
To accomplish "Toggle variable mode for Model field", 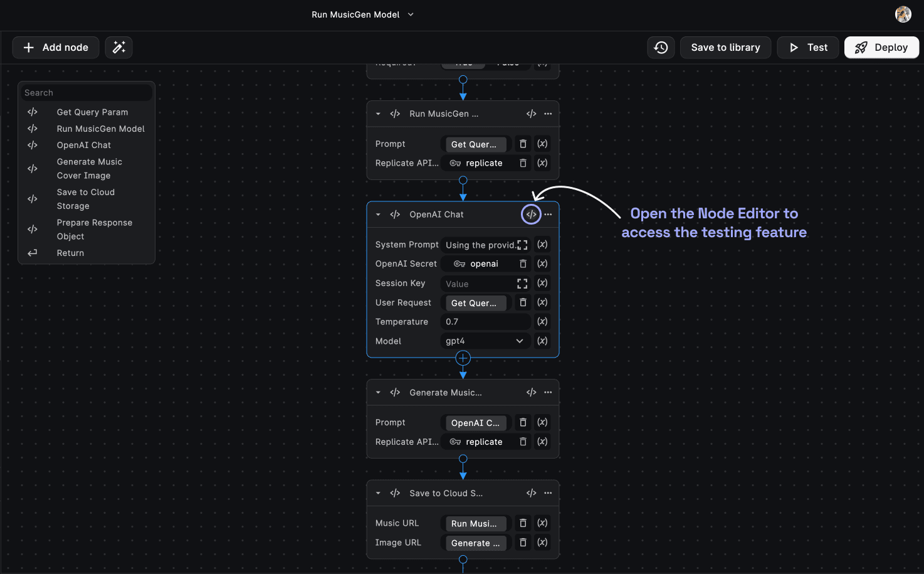I will [542, 341].
